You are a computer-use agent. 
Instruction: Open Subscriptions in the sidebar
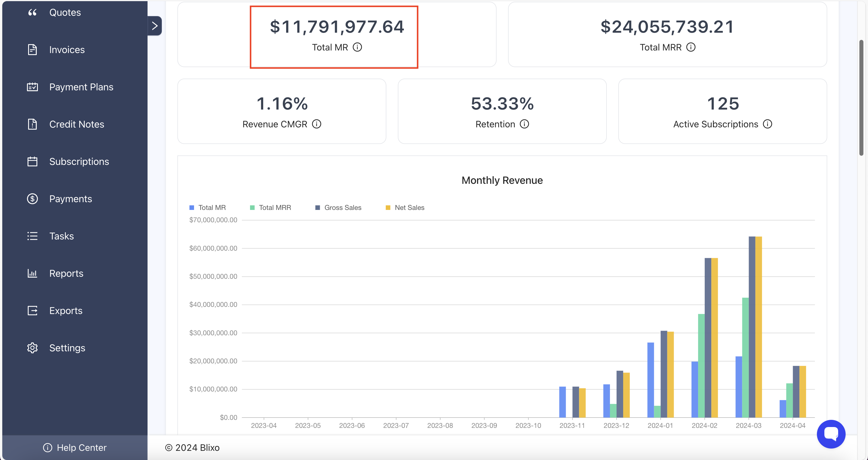(79, 162)
